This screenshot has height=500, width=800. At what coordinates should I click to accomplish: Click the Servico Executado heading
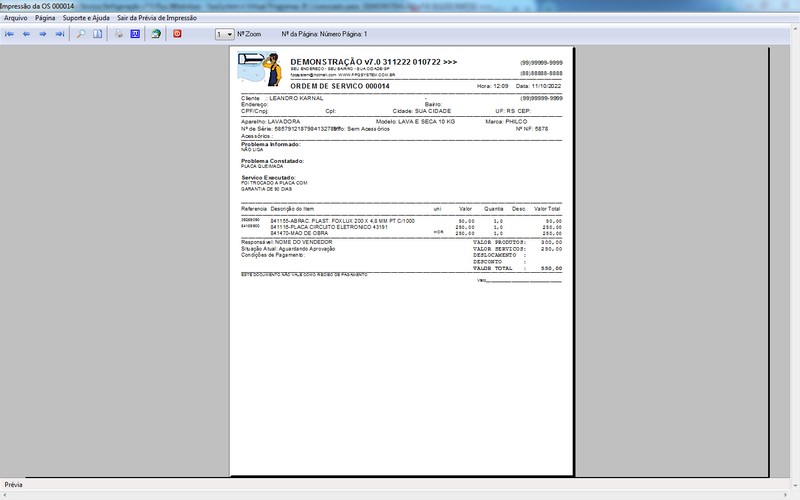coord(268,178)
